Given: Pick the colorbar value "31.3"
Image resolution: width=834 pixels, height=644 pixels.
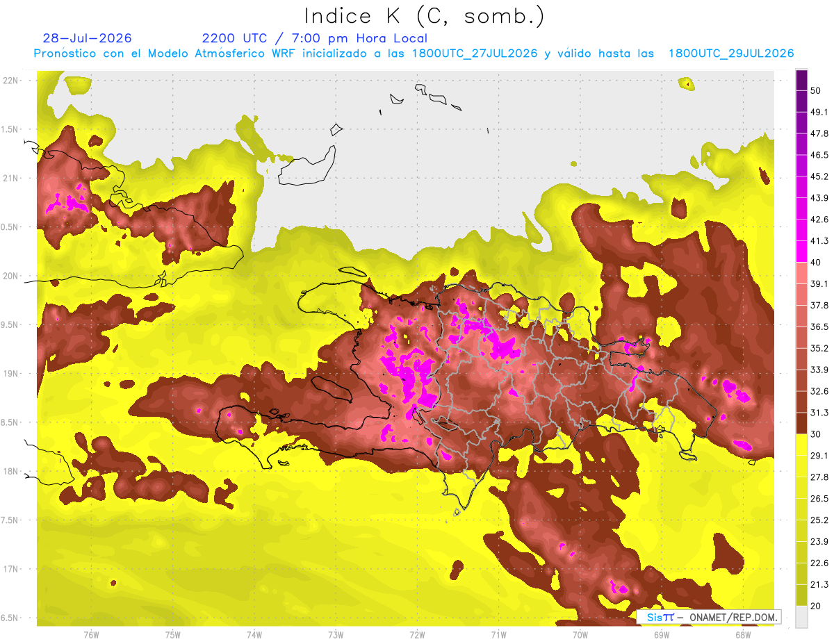Looking at the screenshot, I should (819, 413).
